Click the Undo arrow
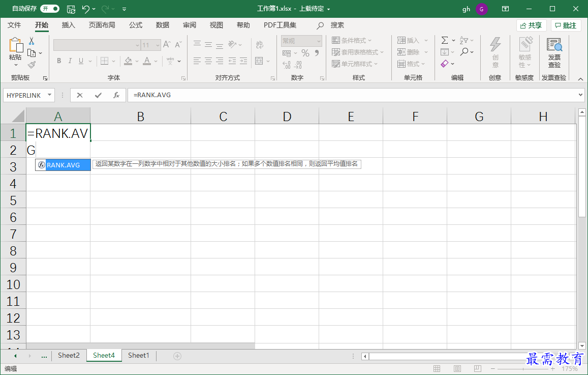 (85, 9)
